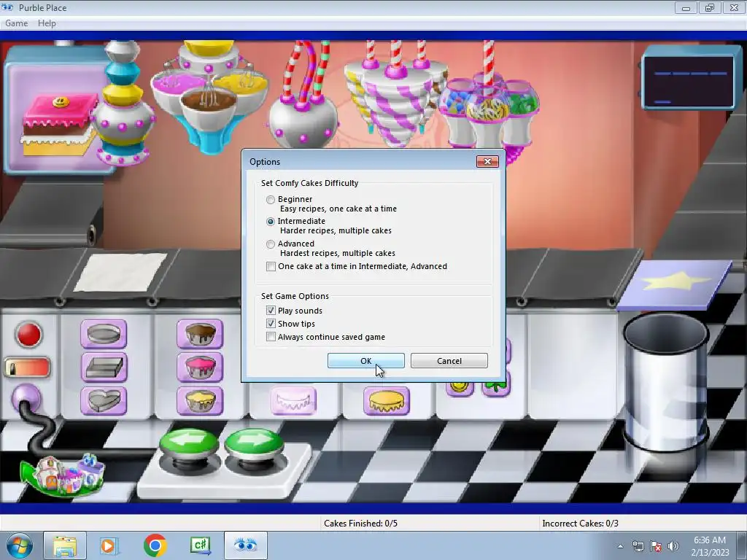The height and width of the screenshot is (560, 747).
Task: Click the volume speaker tray icon
Action: (x=673, y=546)
